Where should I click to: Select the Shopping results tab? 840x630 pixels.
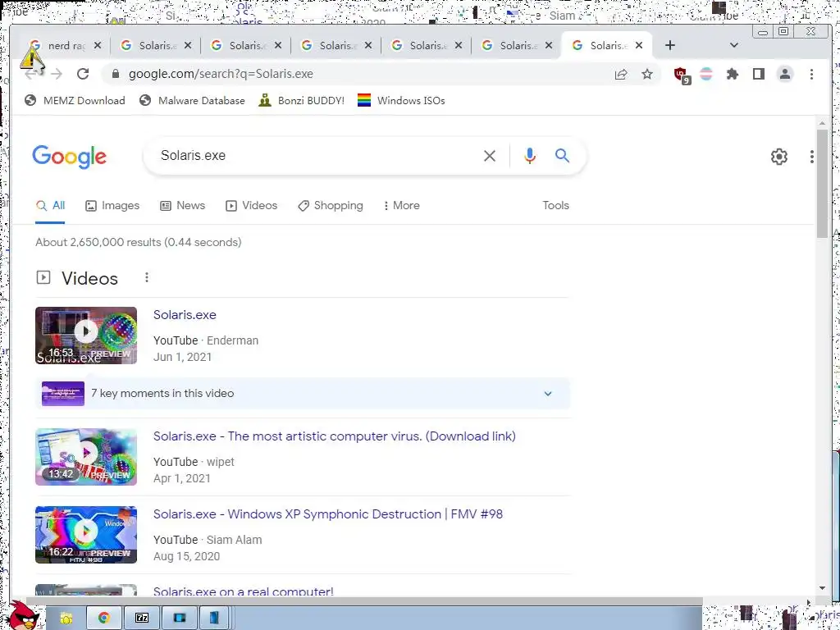click(331, 205)
